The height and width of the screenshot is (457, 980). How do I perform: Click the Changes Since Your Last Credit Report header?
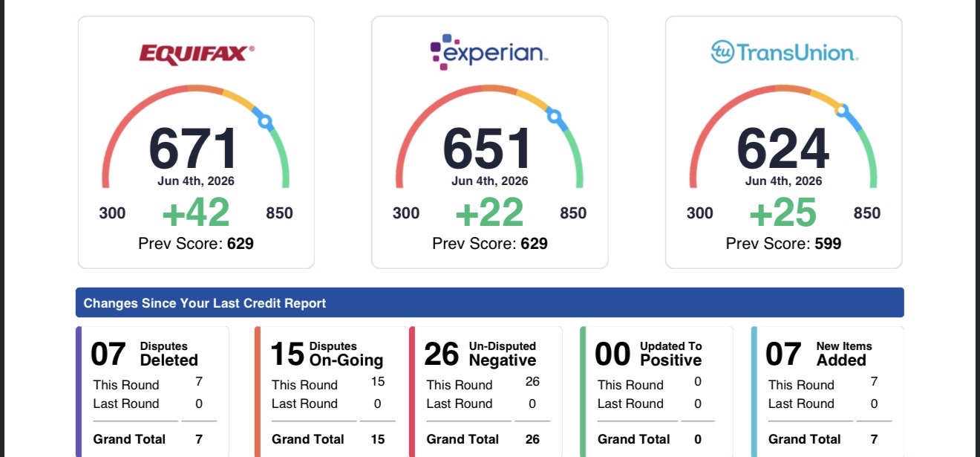(x=490, y=302)
